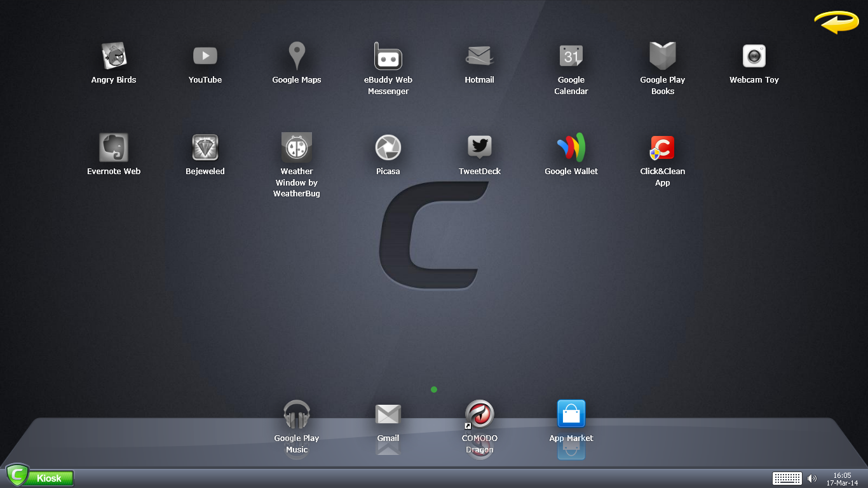868x488 pixels.
Task: Click the green Kiosk button
Action: tap(39, 477)
